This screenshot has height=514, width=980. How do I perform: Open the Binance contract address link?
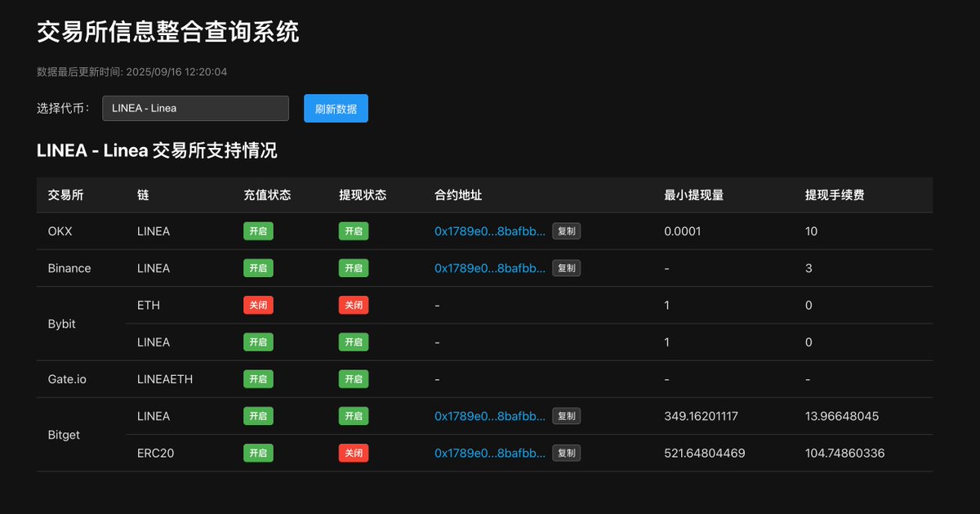pyautogui.click(x=489, y=268)
